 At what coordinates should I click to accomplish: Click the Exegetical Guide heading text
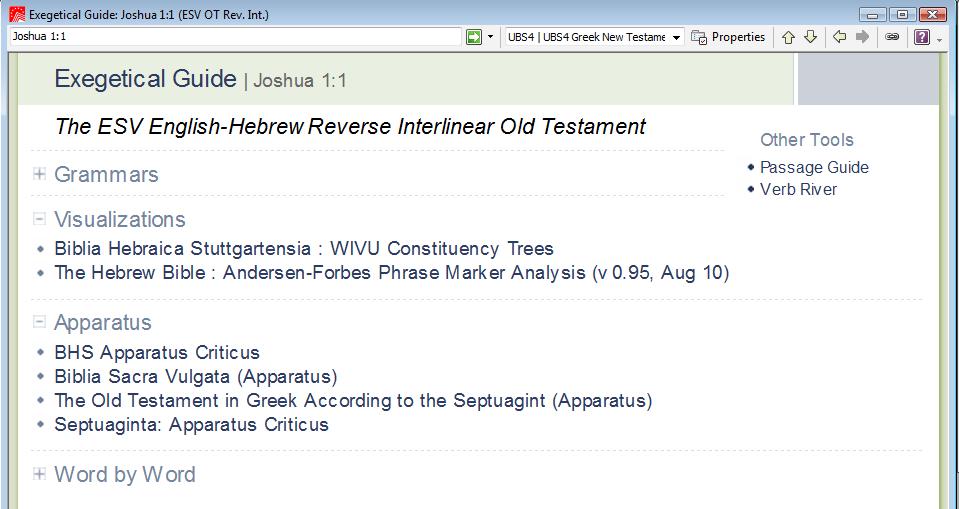point(146,79)
